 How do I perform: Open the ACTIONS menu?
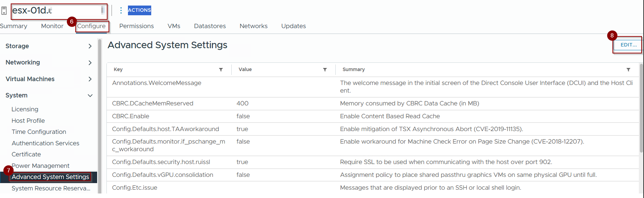(139, 10)
